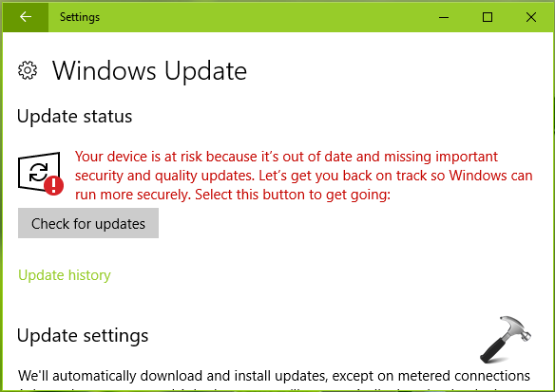Click the Settings title in the title bar
Viewport: 555px width, 392px height.
[x=80, y=17]
